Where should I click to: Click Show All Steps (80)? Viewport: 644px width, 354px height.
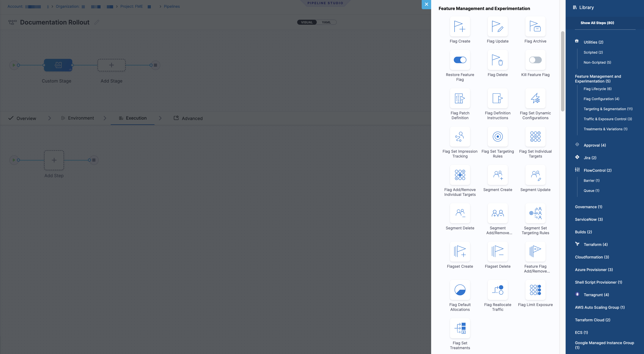pyautogui.click(x=597, y=23)
